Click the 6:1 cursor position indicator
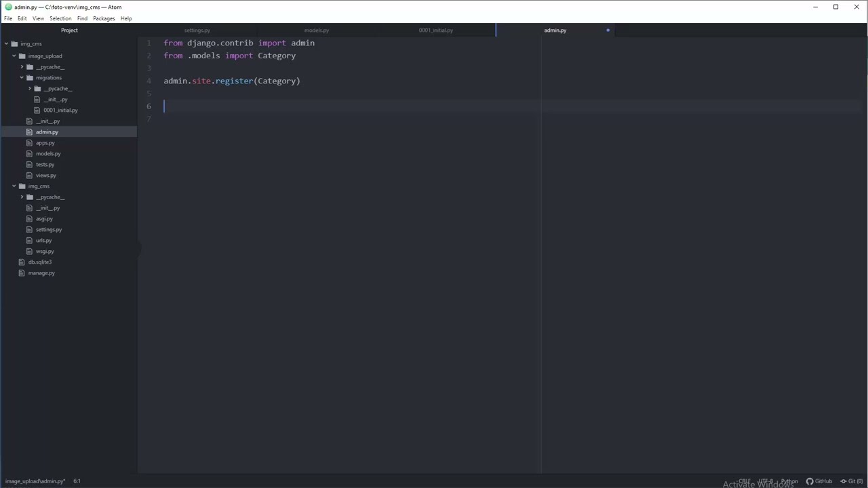The image size is (868, 488). pos(77,481)
